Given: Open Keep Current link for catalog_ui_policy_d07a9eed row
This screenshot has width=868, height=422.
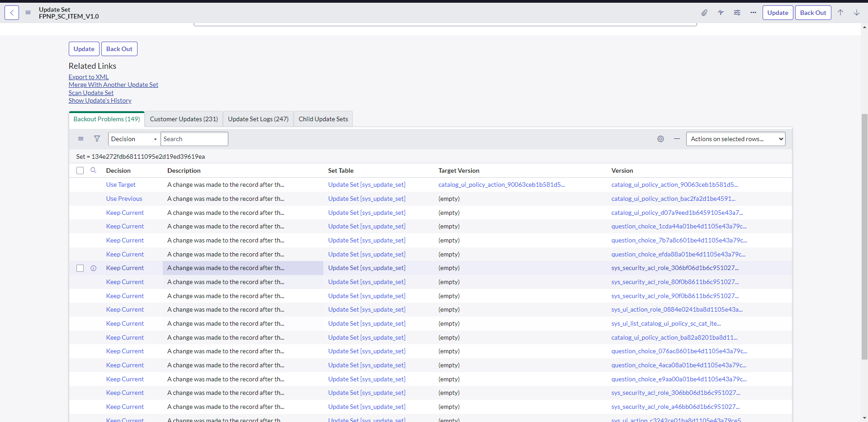Looking at the screenshot, I should coord(125,213).
